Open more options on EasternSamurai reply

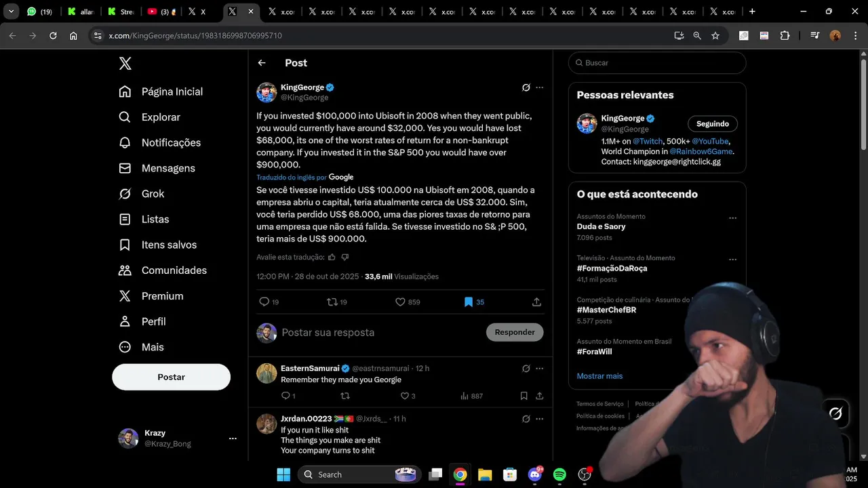[x=540, y=369]
